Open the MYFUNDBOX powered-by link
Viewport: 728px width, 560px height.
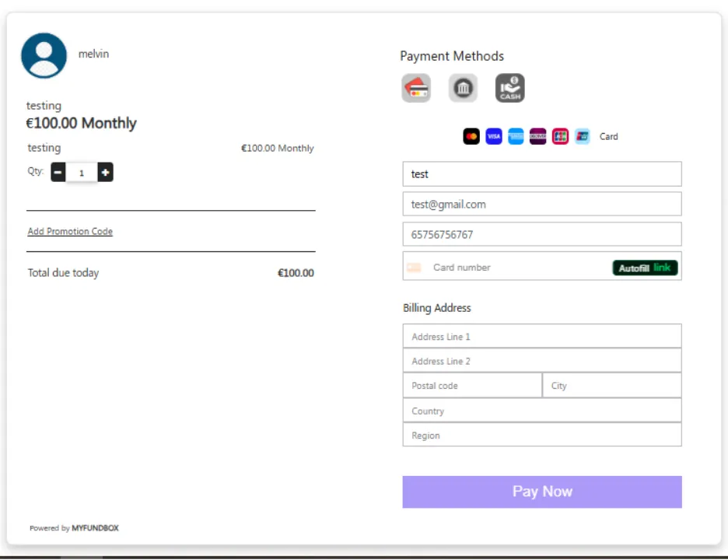tap(95, 528)
